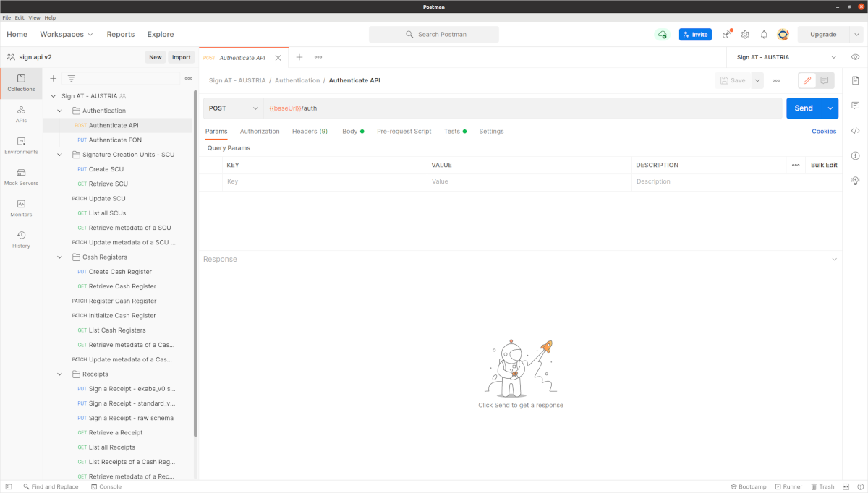868x493 pixels.
Task: Open the Monitors sidebar panel
Action: (21, 208)
